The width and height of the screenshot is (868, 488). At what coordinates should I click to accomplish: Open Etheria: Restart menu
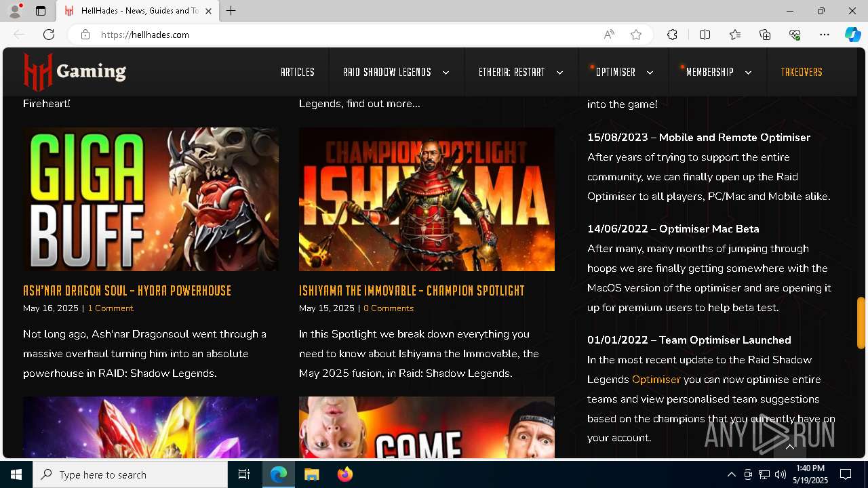click(512, 72)
